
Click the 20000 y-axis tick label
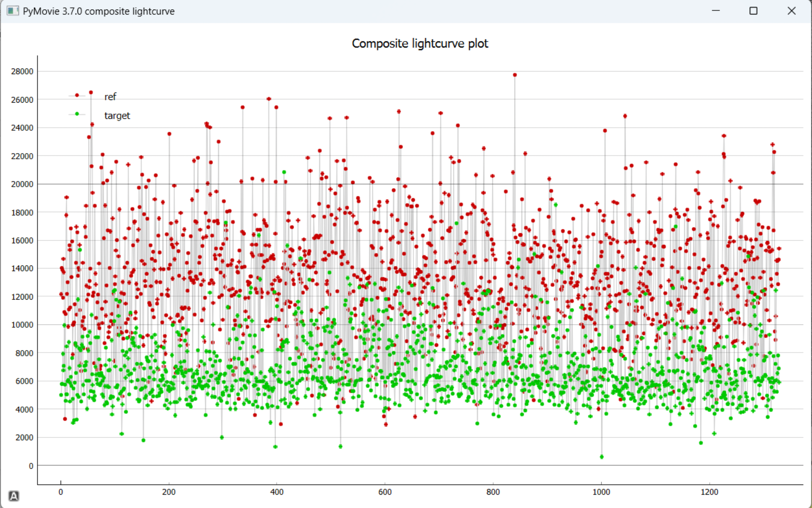click(x=22, y=184)
